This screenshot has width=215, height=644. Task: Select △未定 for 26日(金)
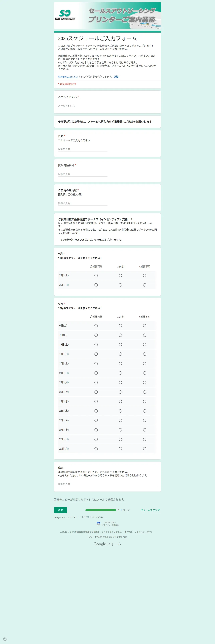(120, 420)
